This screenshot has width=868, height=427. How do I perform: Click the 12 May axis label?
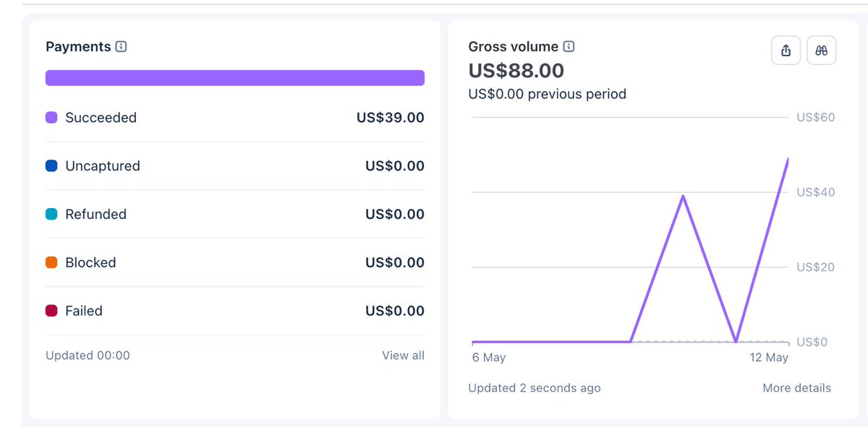(767, 358)
